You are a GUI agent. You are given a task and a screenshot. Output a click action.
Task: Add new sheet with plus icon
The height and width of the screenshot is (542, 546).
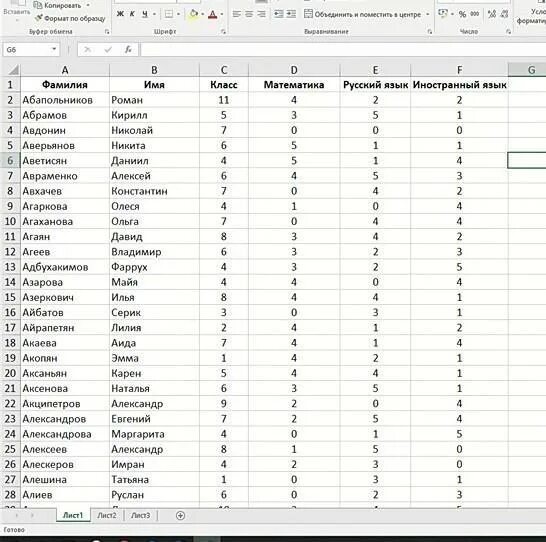coord(180,516)
